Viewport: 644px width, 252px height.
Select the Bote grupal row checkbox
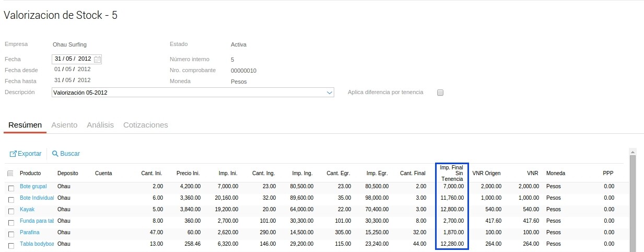pyautogui.click(x=11, y=188)
